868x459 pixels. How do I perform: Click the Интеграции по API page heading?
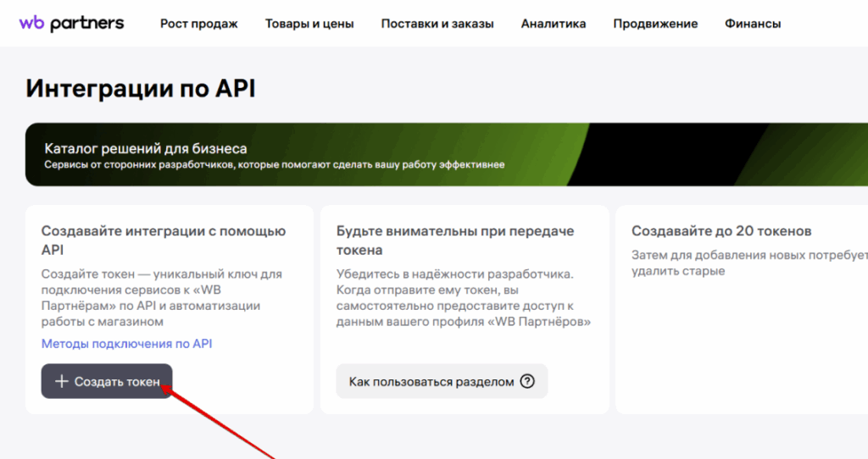pyautogui.click(x=141, y=88)
